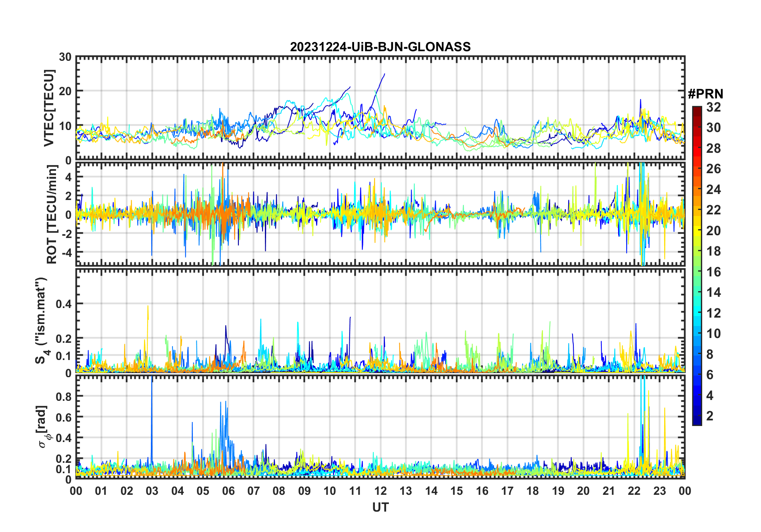Click the plot title 20231224-UiB-BJN-GLONASS
This screenshot has width=761, height=532.
click(380, 47)
